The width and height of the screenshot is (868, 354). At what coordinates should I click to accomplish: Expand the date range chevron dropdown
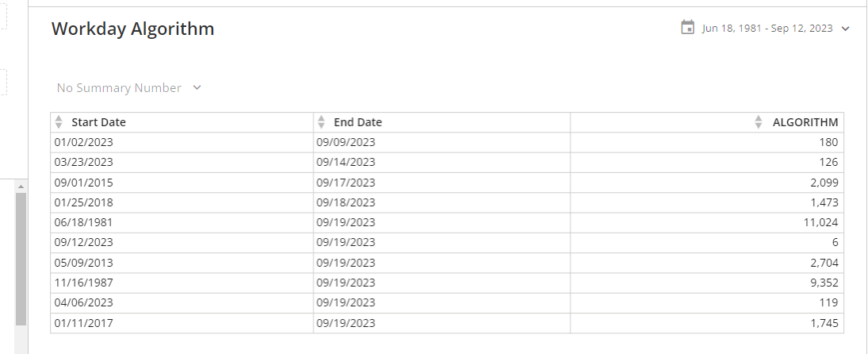[845, 29]
